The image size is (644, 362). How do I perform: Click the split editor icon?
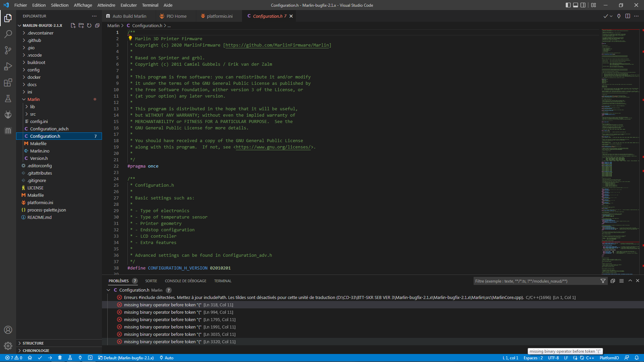tap(628, 16)
